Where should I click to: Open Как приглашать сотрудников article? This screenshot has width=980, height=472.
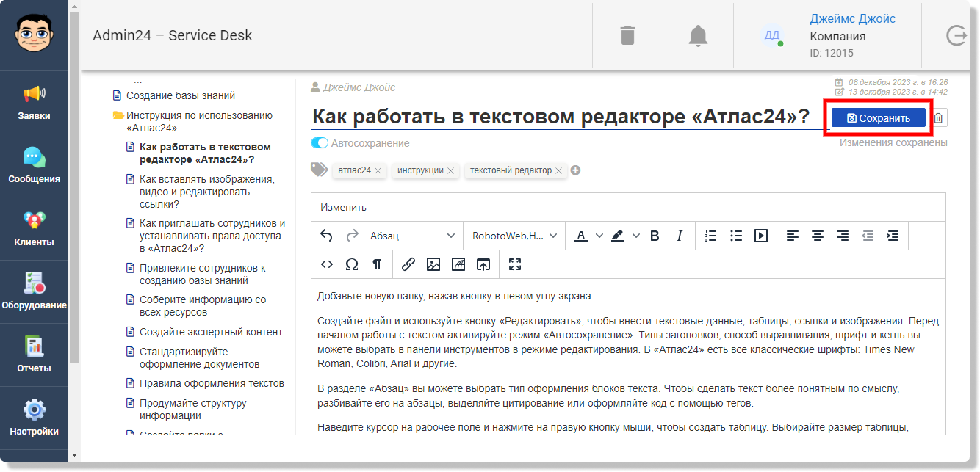[212, 236]
